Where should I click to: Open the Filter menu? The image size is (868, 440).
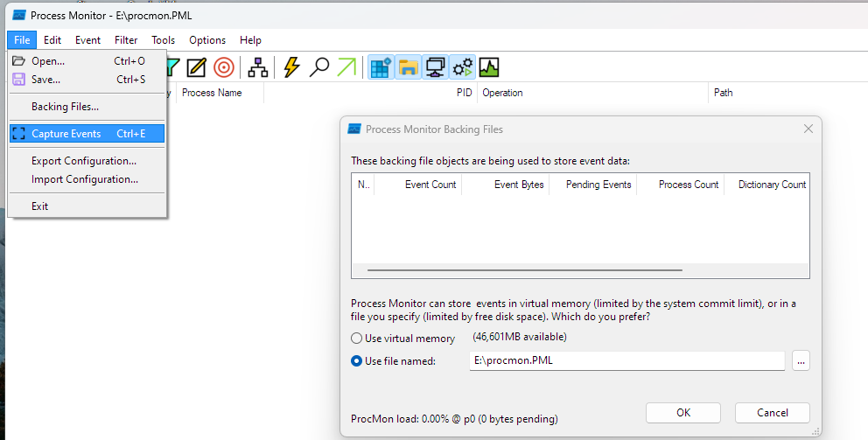126,40
